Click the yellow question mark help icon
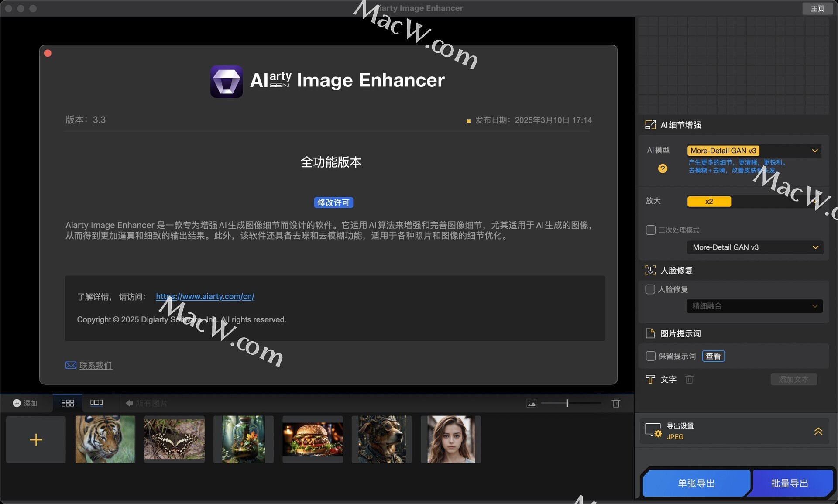 [x=663, y=168]
